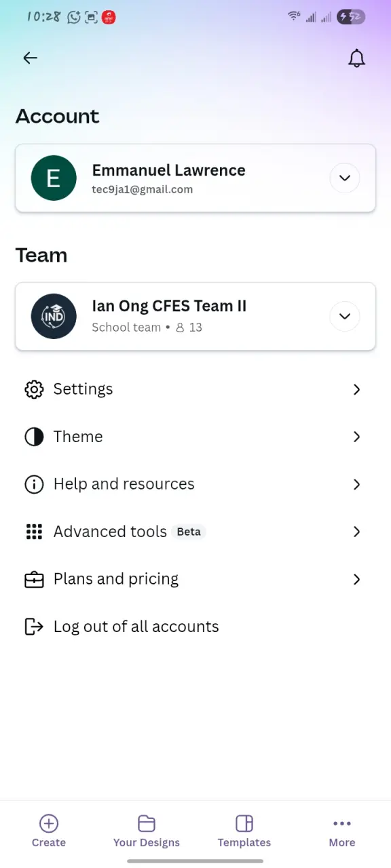Image resolution: width=391 pixels, height=868 pixels.
Task: Tap the back arrow icon
Action: 30,58
